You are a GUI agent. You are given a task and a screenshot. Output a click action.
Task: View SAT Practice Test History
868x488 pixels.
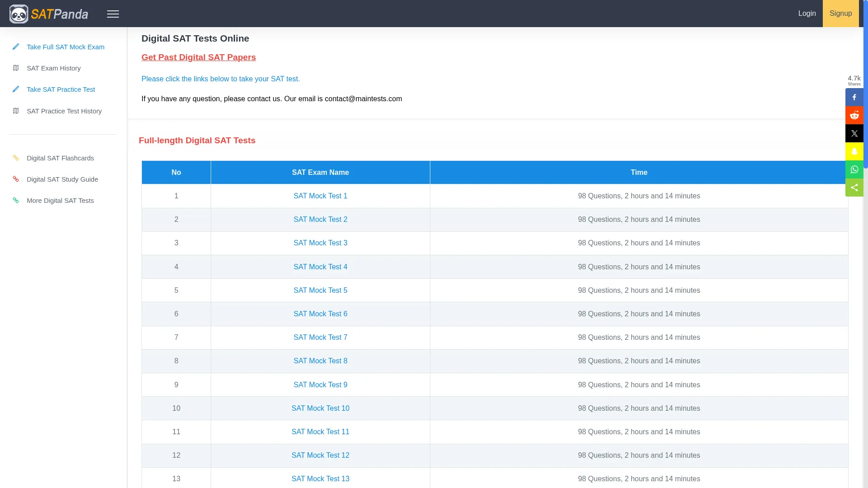click(64, 111)
